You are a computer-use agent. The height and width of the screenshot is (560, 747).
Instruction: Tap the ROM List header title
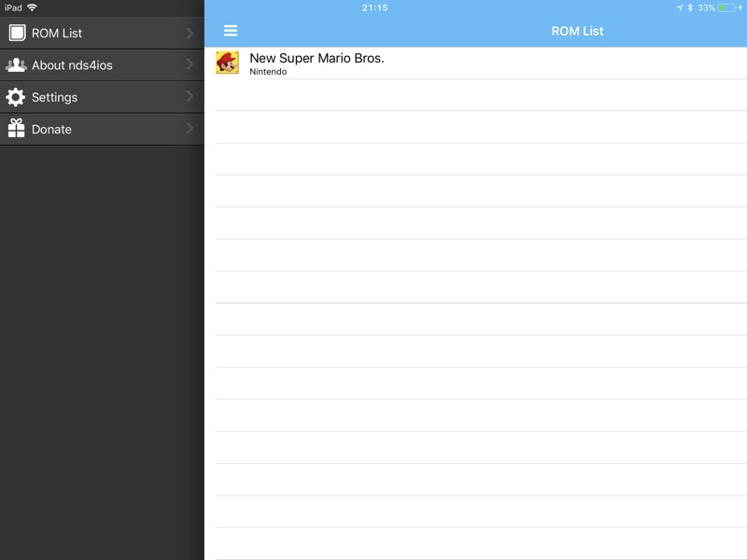(577, 31)
